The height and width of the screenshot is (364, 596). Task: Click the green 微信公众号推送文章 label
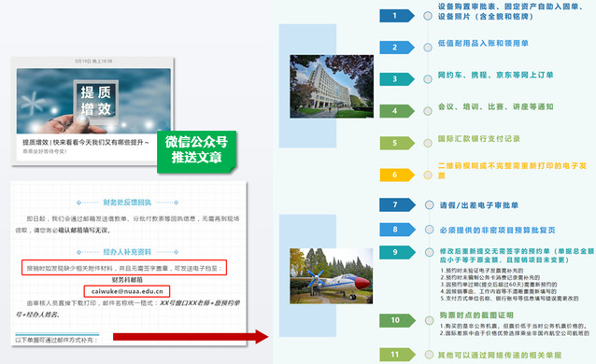pyautogui.click(x=196, y=151)
